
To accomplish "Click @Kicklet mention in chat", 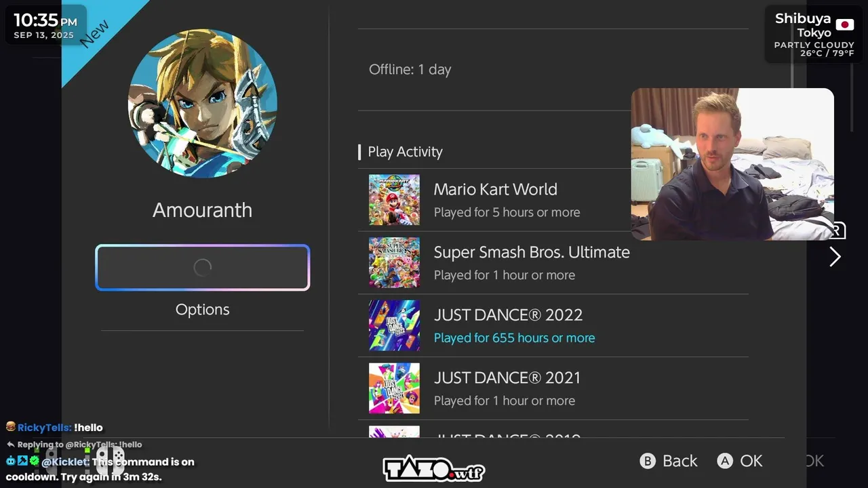I will 65,462.
